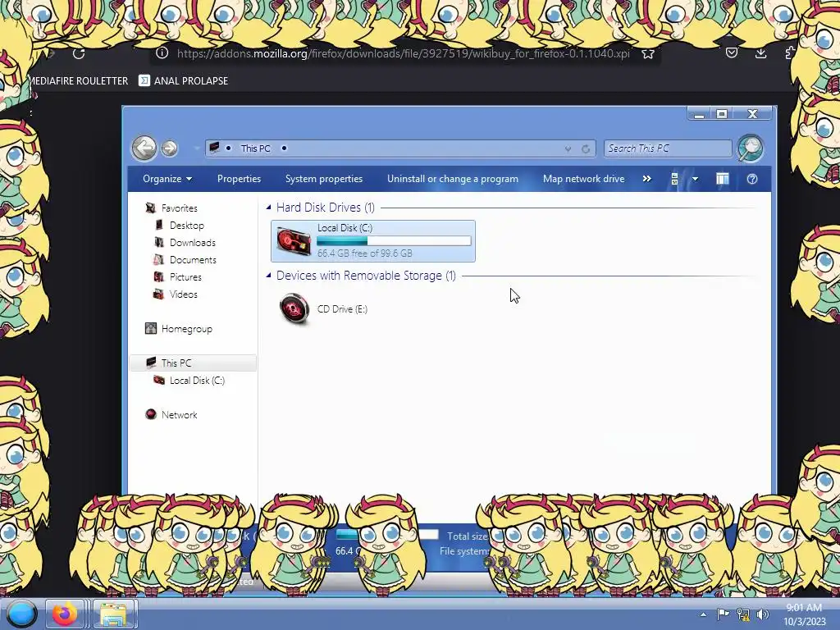Select 'This PC' in the address breadcrumb
This screenshot has width=840, height=630.
pos(255,148)
